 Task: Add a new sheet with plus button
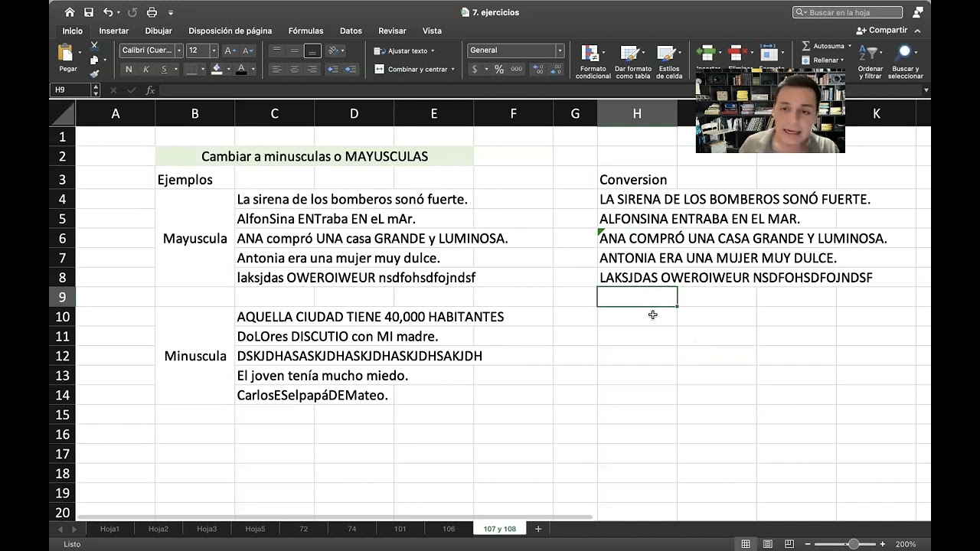point(538,529)
